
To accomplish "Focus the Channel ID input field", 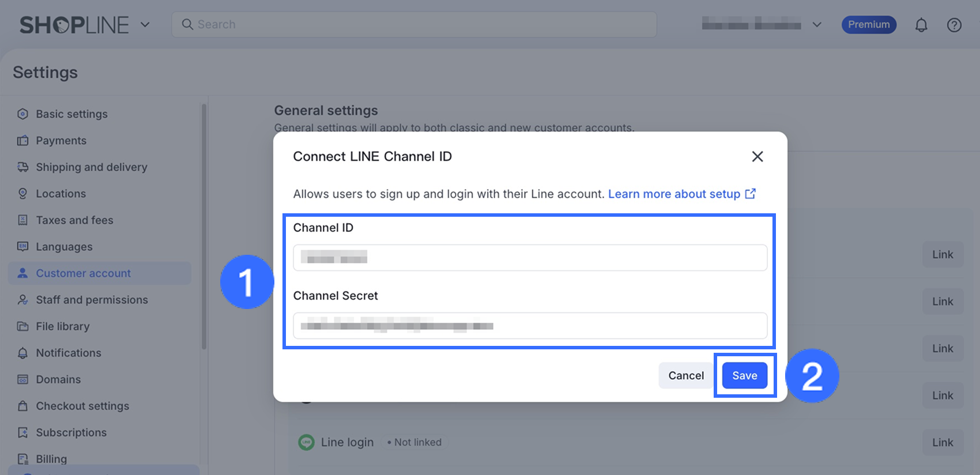I will click(530, 258).
